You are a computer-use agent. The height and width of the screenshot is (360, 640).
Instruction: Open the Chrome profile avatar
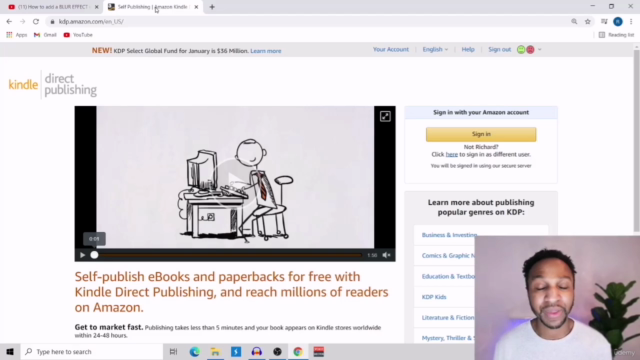coord(618,22)
